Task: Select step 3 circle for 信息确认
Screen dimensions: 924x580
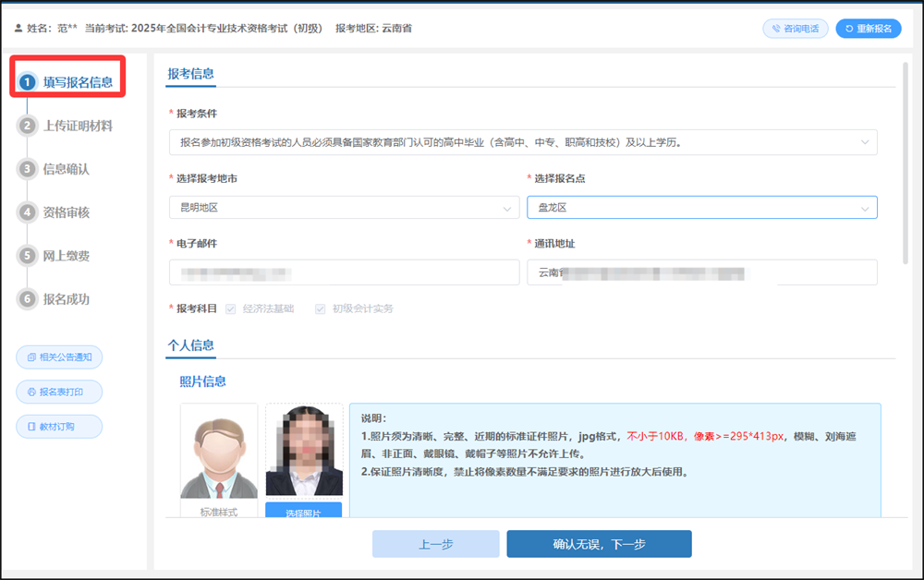Action: [27, 169]
